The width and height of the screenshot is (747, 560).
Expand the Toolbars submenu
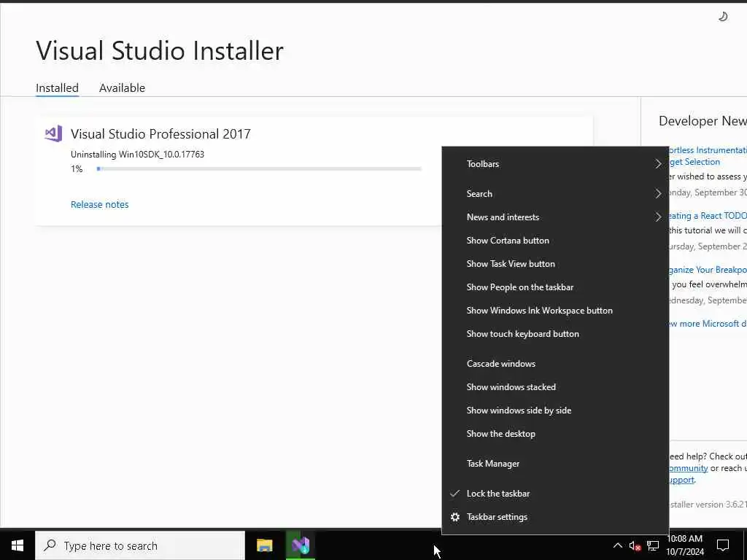pos(555,164)
